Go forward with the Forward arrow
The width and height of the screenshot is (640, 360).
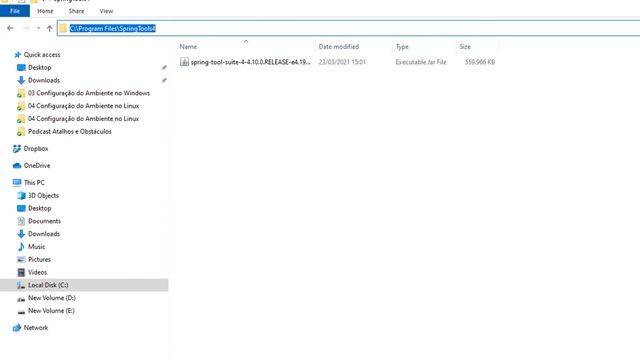tap(25, 28)
